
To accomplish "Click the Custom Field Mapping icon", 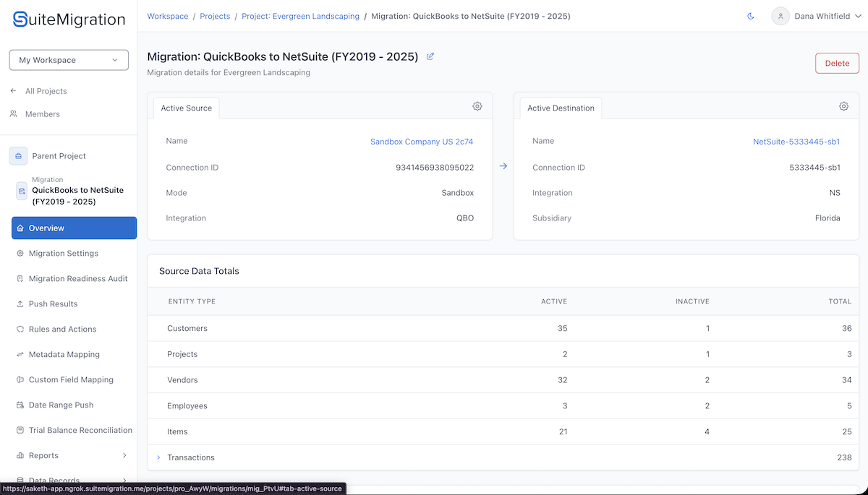I will 20,380.
